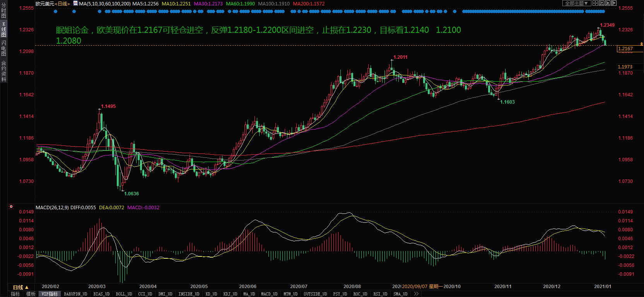Screen dimensions: 644x297
Task: Click the shift-chart-right arrow icon
Action: pyautogui.click(x=614, y=3)
